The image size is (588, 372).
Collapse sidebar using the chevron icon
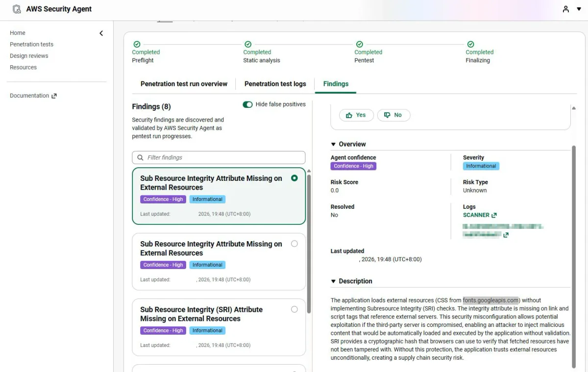pos(101,33)
